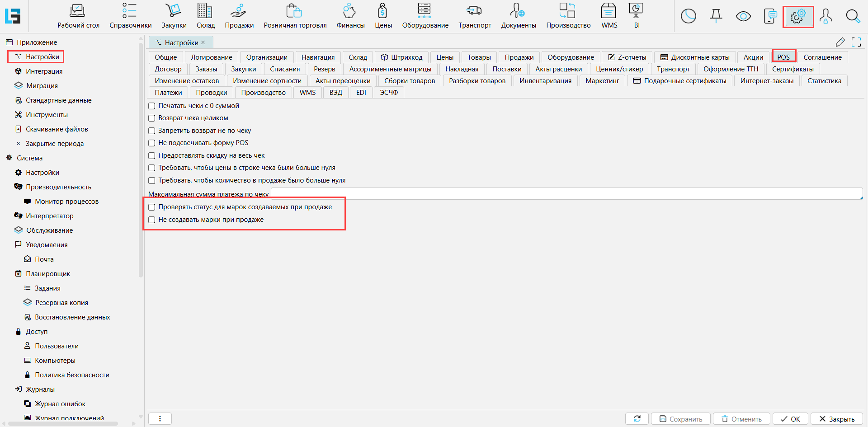Viewport: 868px width, 427px height.
Task: Check 'Возврат чека целиком' option
Action: click(x=152, y=118)
